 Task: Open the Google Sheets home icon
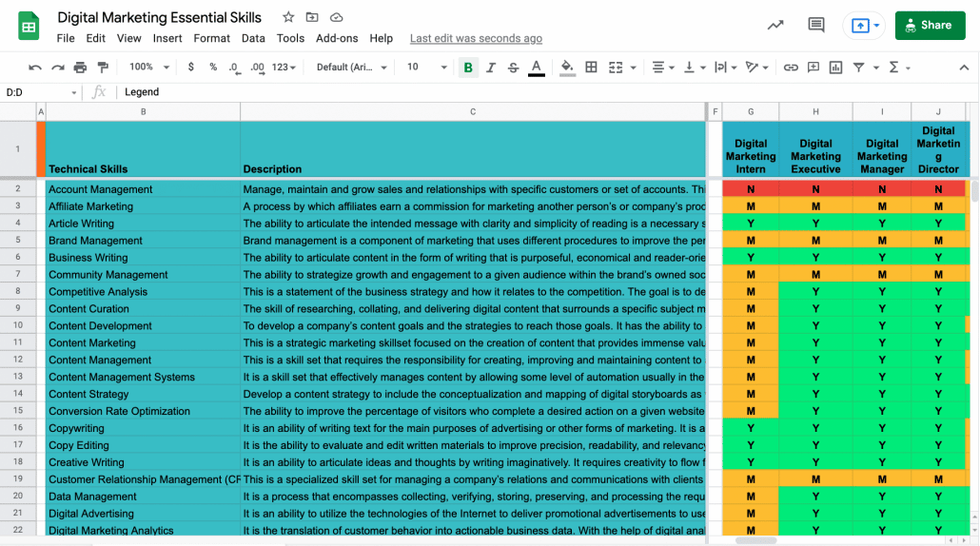[29, 26]
